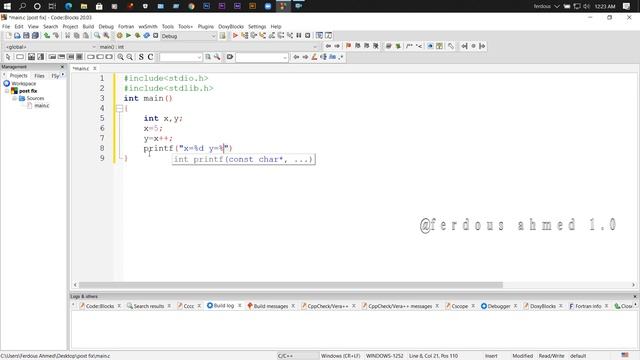Viewport: 640px width, 360px height.
Task: Cut selection with the scissors icon
Action: tap(68, 36)
